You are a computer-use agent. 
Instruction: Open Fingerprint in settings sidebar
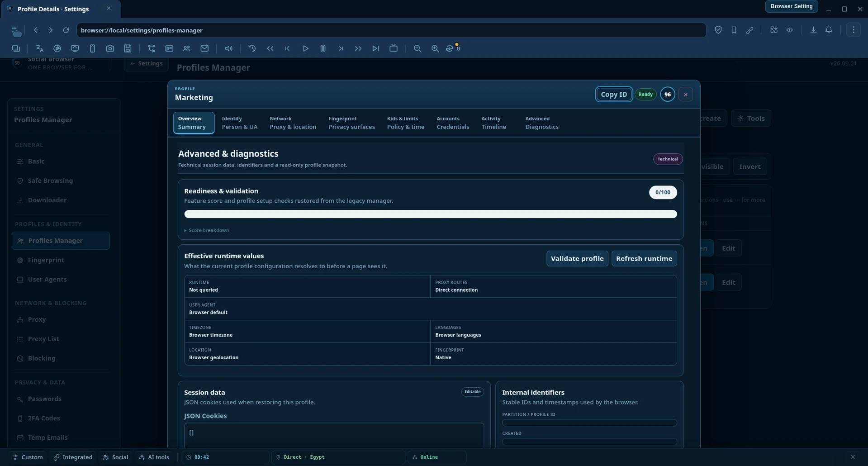[61, 260]
